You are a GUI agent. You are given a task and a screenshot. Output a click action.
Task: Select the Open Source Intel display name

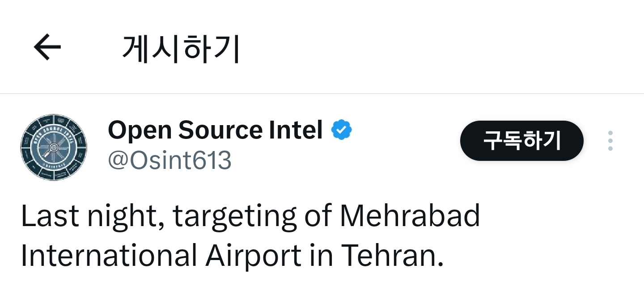pos(215,130)
